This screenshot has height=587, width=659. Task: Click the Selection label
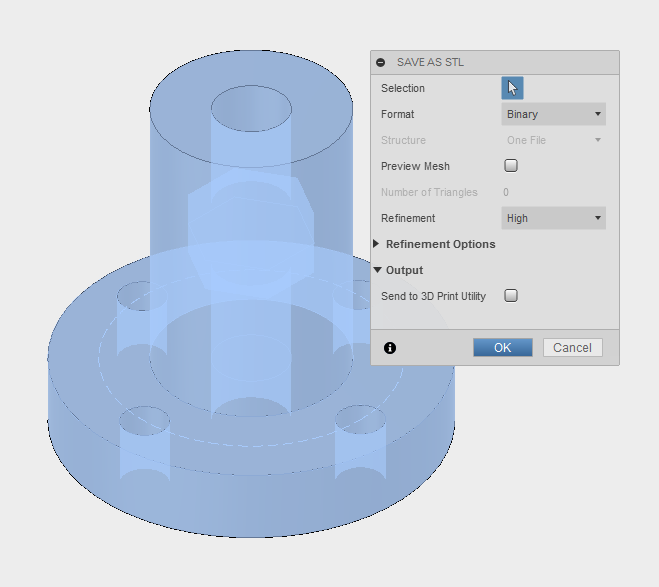point(403,88)
